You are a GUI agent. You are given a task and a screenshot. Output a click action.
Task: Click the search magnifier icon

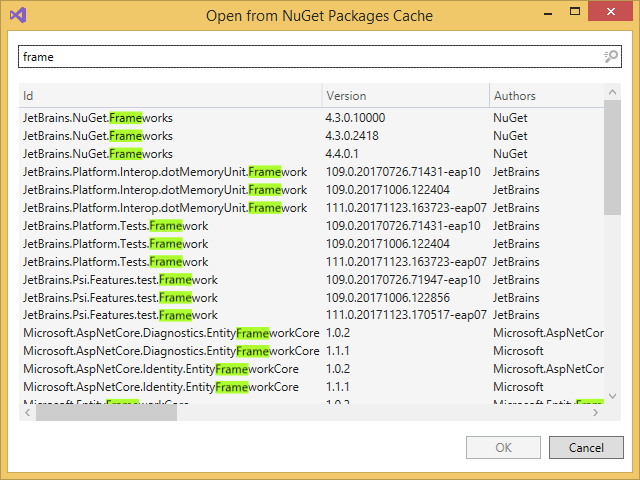click(611, 57)
